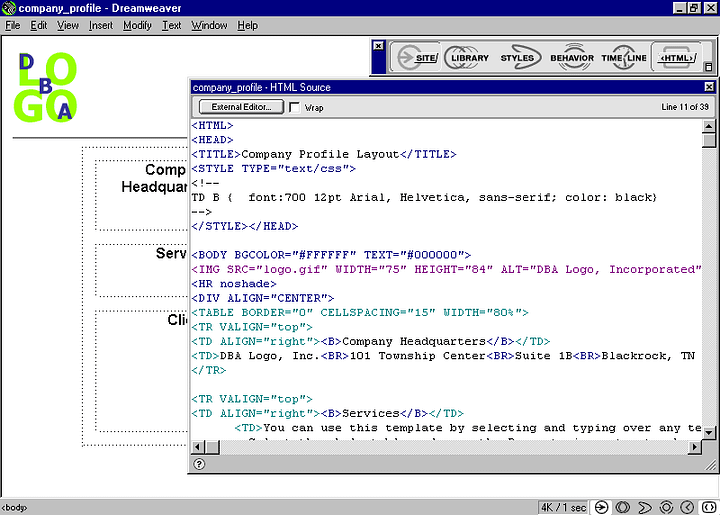The height and width of the screenshot is (515, 720).
Task: Open the Modify menu
Action: [x=137, y=25]
